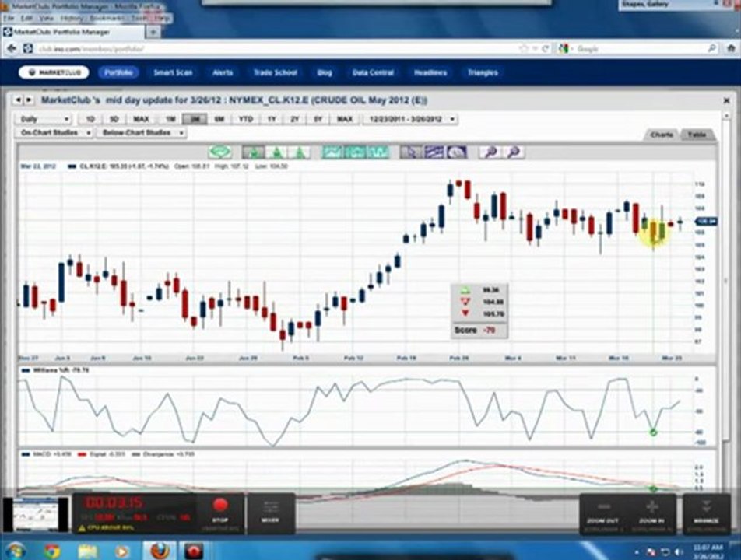Click the Chrome icon on the taskbar
Screen dimensions: 741x560
pyautogui.click(x=52, y=551)
